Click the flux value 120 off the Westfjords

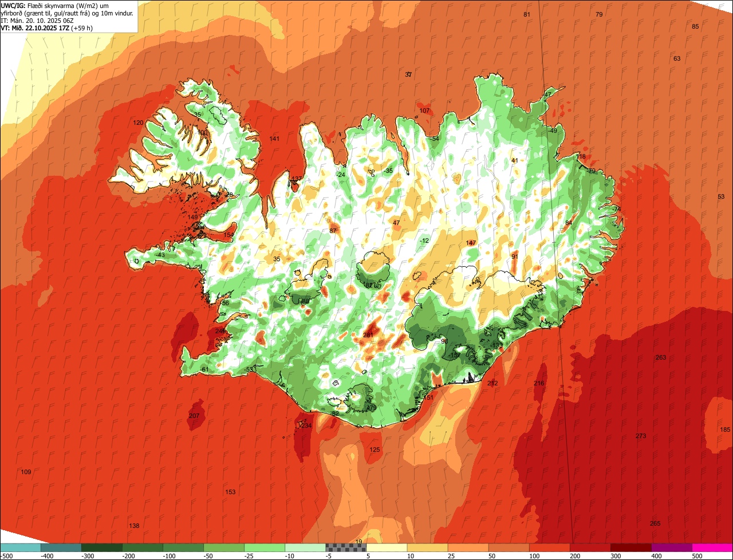[x=138, y=123]
